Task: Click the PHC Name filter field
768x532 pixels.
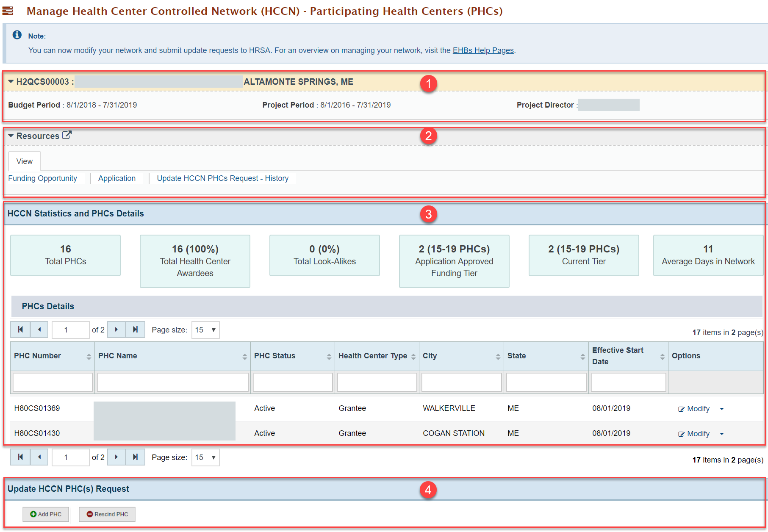Action: coord(173,382)
